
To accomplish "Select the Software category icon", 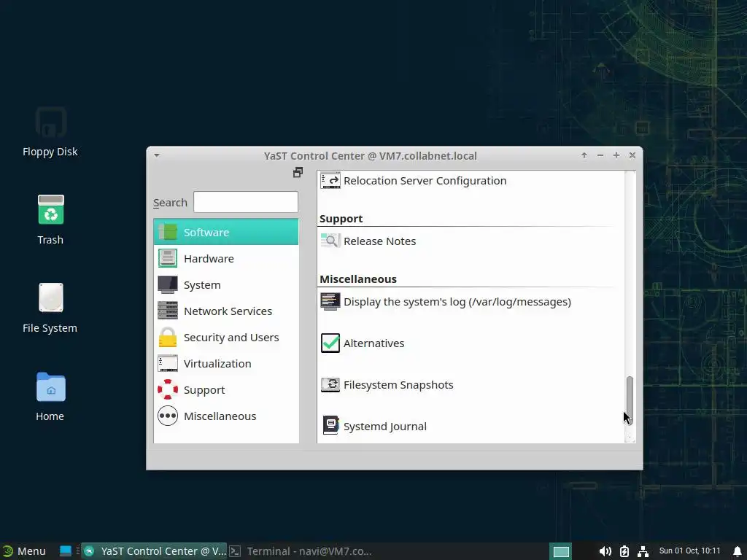I will coord(168,232).
